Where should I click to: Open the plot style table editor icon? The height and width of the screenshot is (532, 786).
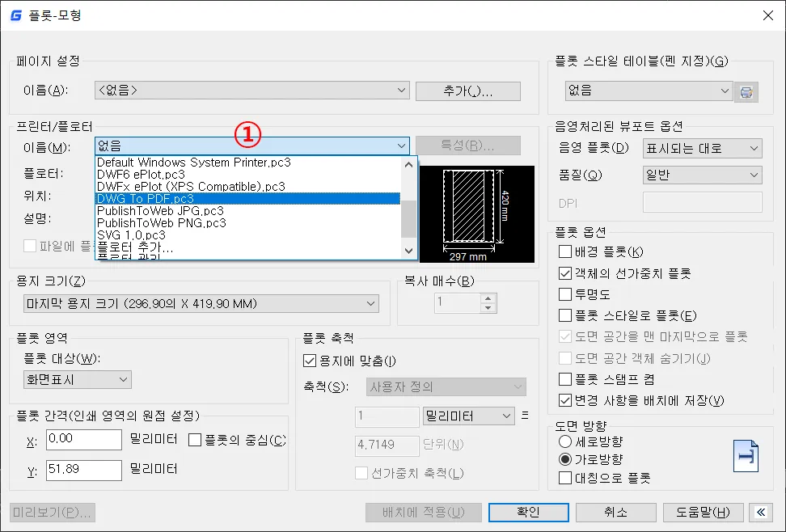click(x=746, y=92)
